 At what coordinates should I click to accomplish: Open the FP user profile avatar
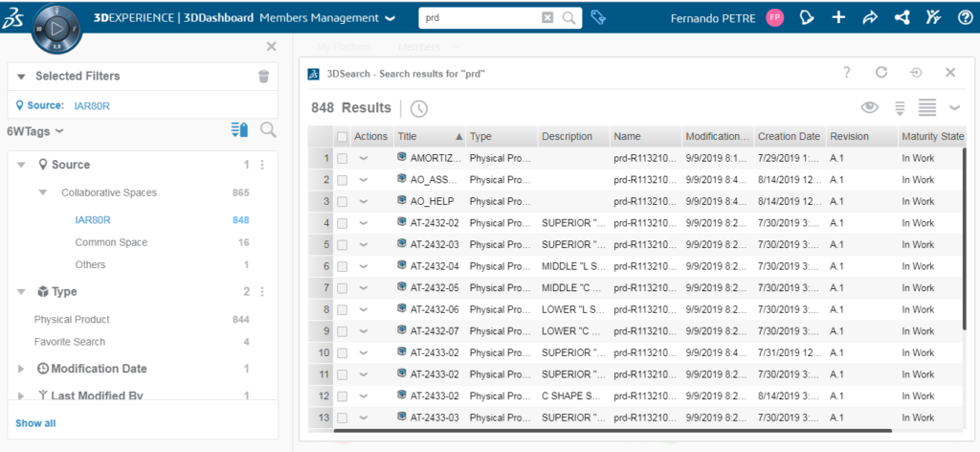(774, 18)
